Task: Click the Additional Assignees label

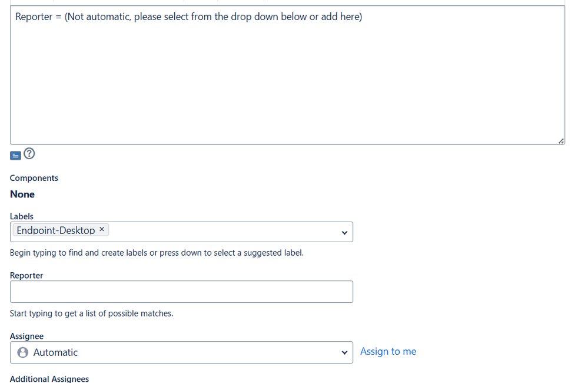Action: [49, 379]
